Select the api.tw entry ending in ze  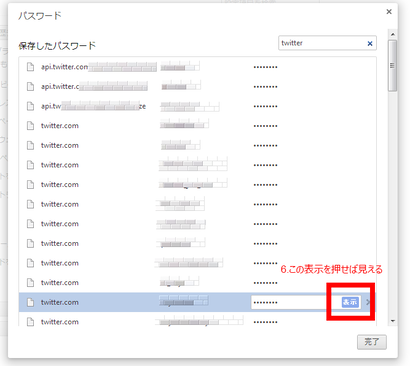click(93, 106)
